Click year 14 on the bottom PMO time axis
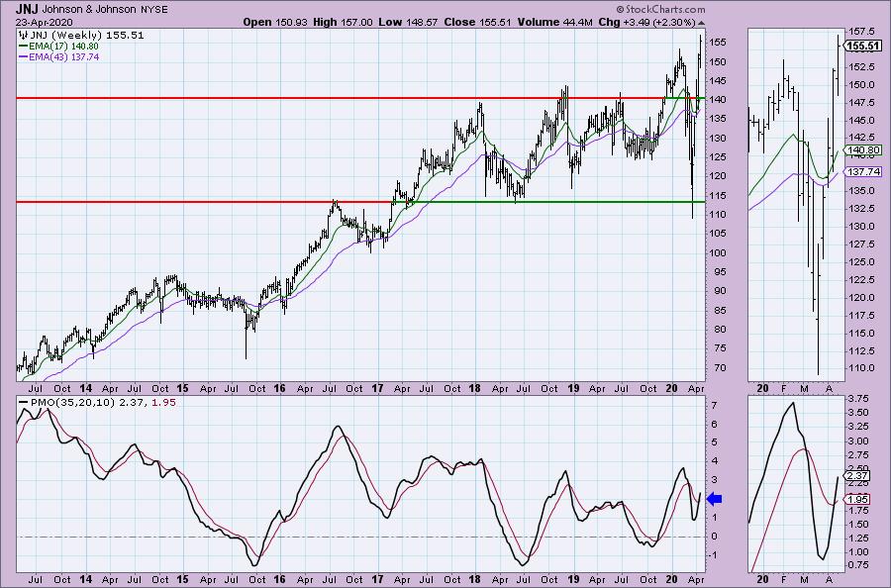 pos(86,580)
